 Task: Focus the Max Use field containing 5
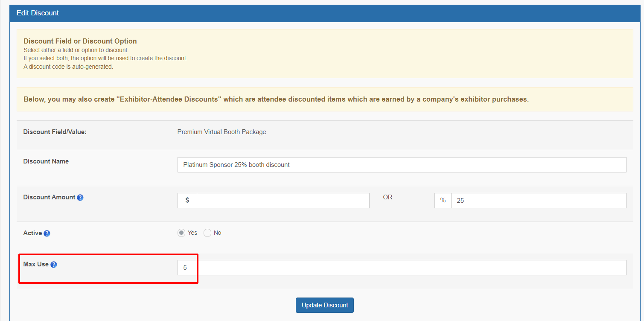[402, 268]
